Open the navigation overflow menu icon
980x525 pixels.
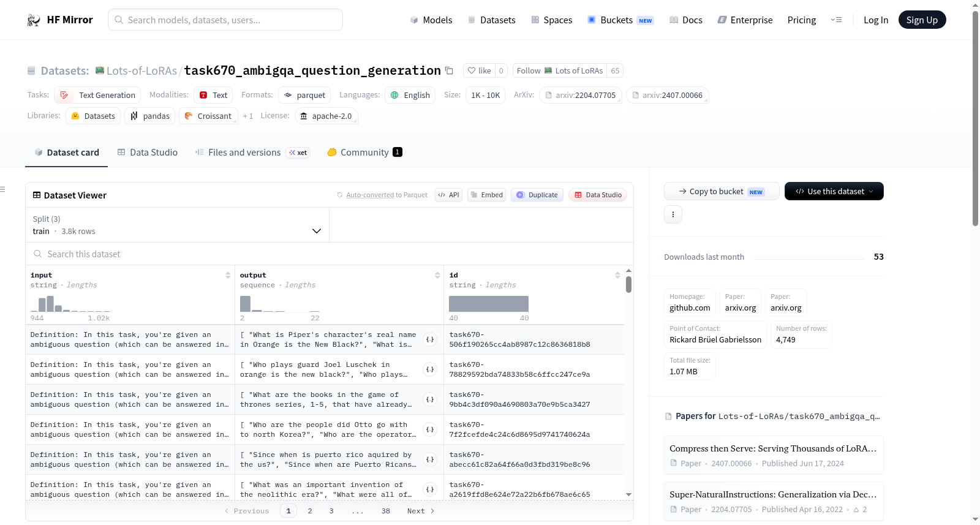pyautogui.click(x=836, y=20)
